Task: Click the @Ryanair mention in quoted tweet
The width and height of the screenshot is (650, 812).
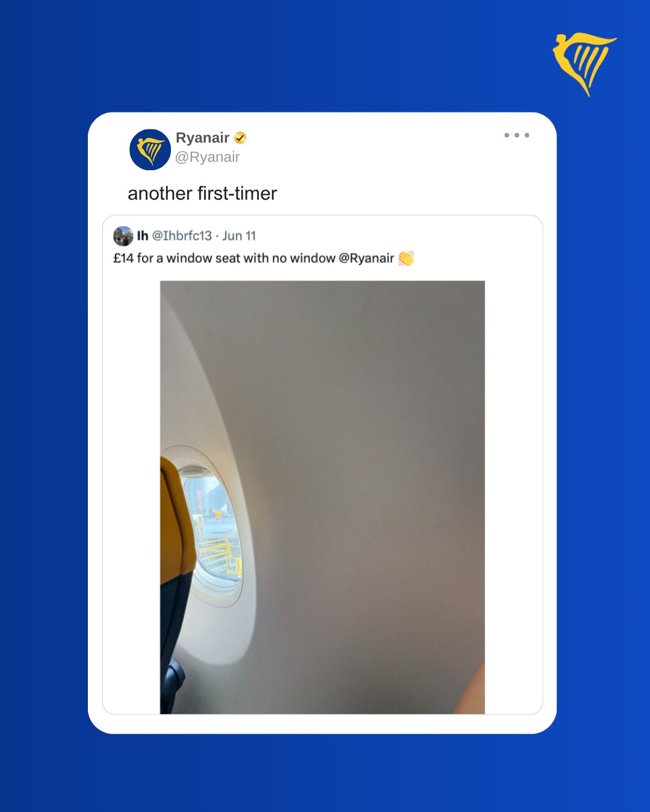Action: (x=366, y=258)
